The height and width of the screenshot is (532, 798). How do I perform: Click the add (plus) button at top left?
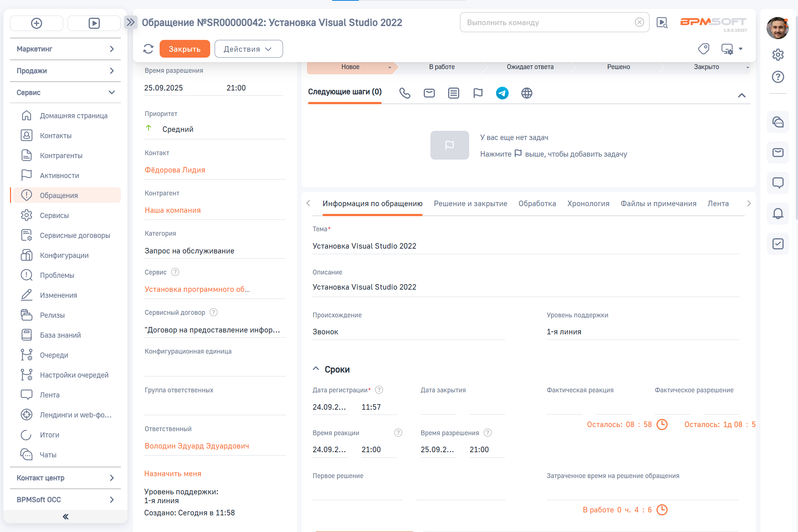pos(37,23)
